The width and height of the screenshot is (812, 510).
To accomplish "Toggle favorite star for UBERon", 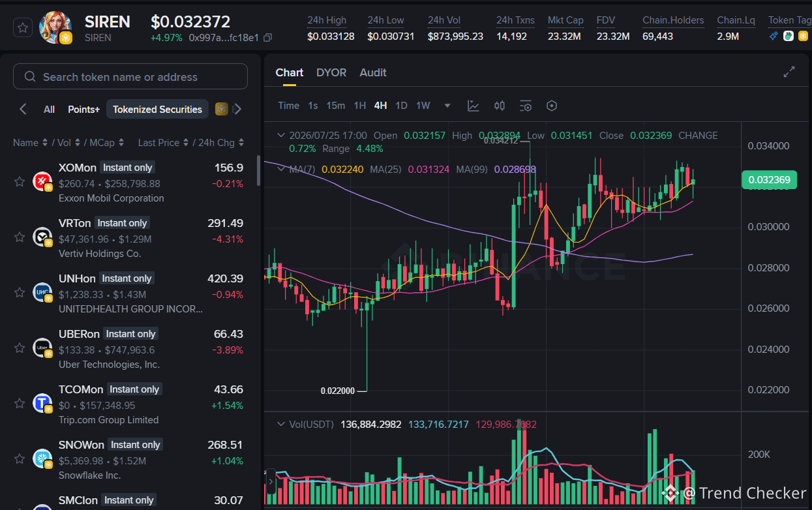I will [20, 348].
